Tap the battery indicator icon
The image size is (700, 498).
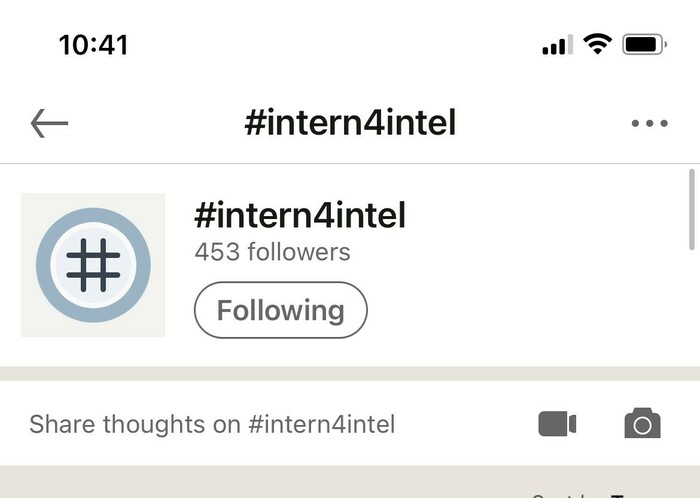click(643, 44)
